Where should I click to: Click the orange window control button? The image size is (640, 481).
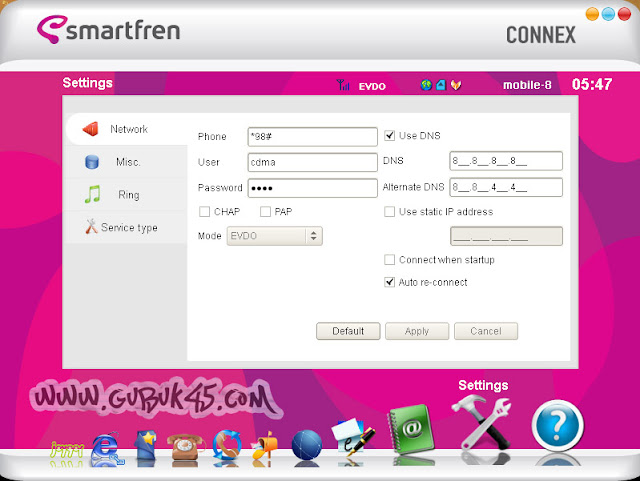tap(592, 14)
